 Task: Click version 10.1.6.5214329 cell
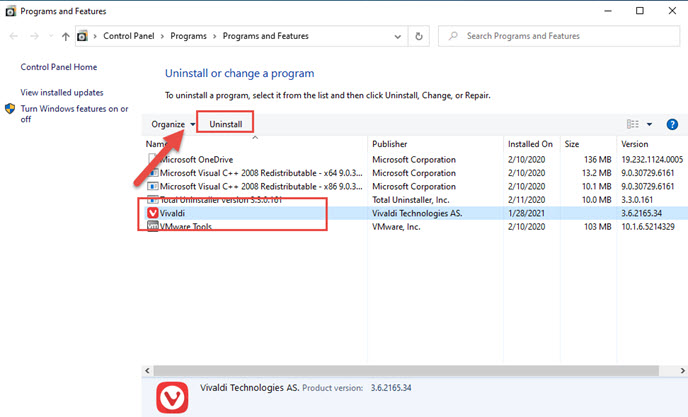click(x=648, y=227)
